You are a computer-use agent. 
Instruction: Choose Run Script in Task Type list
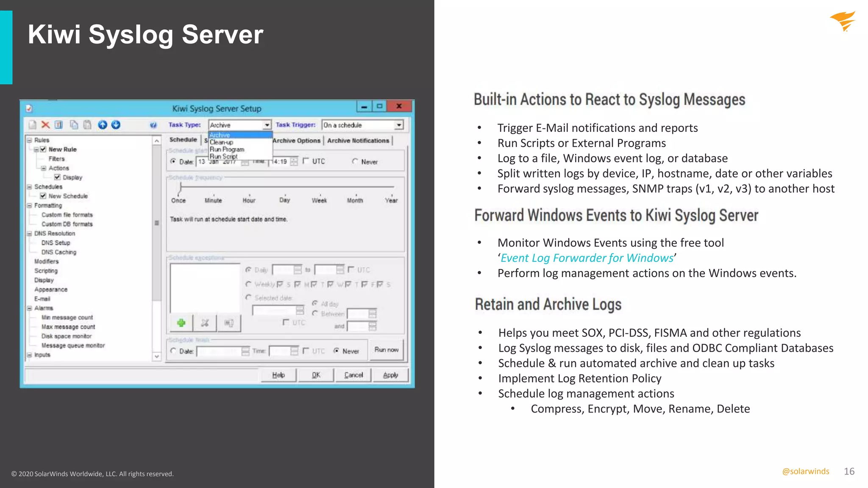tap(240, 156)
